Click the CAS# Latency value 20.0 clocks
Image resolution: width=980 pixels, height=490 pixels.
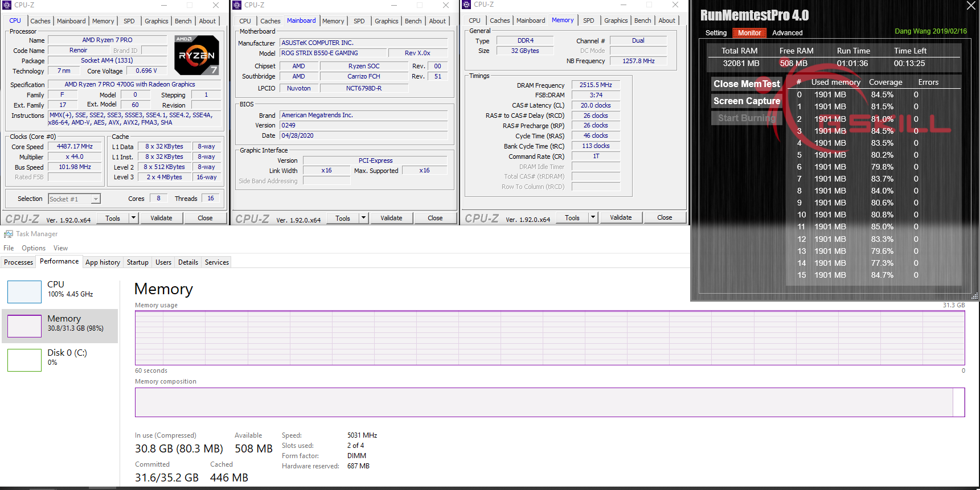click(596, 105)
